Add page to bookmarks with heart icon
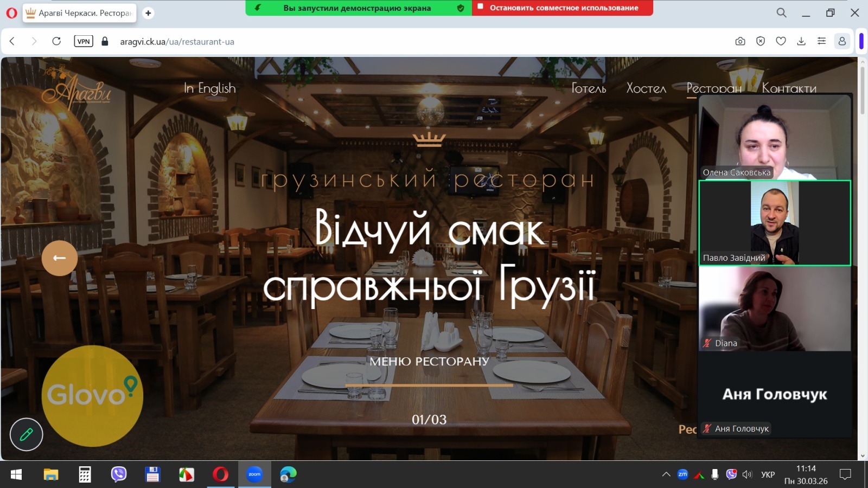The image size is (868, 488). [x=781, y=41]
